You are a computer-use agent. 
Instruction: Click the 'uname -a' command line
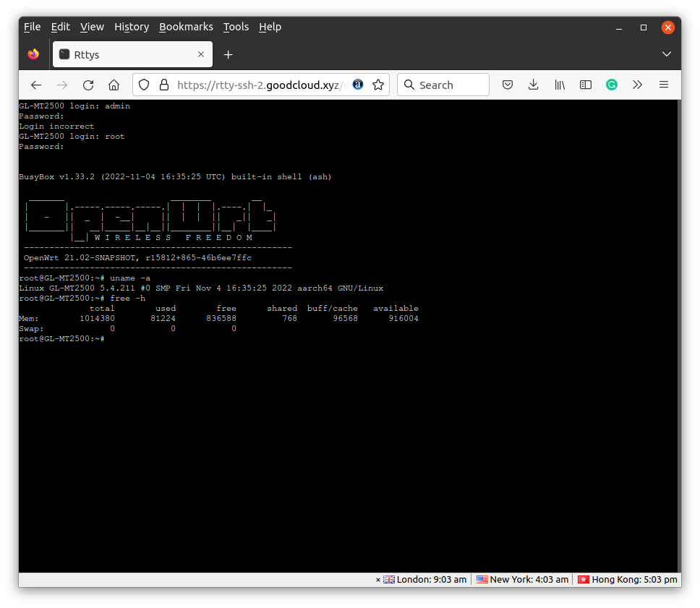coord(85,278)
